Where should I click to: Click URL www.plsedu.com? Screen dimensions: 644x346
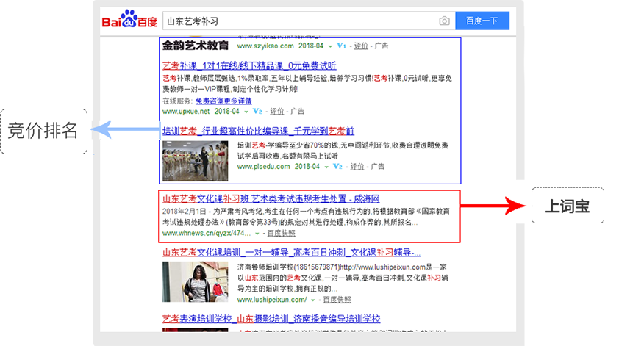263,166
